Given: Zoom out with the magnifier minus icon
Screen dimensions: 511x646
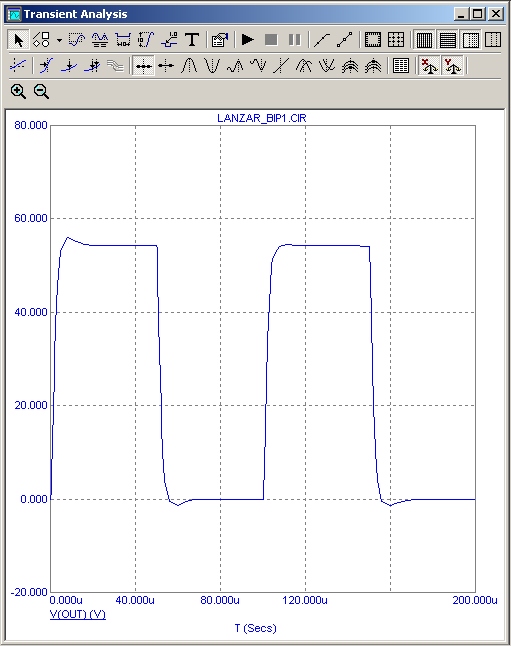Looking at the screenshot, I should tap(41, 91).
